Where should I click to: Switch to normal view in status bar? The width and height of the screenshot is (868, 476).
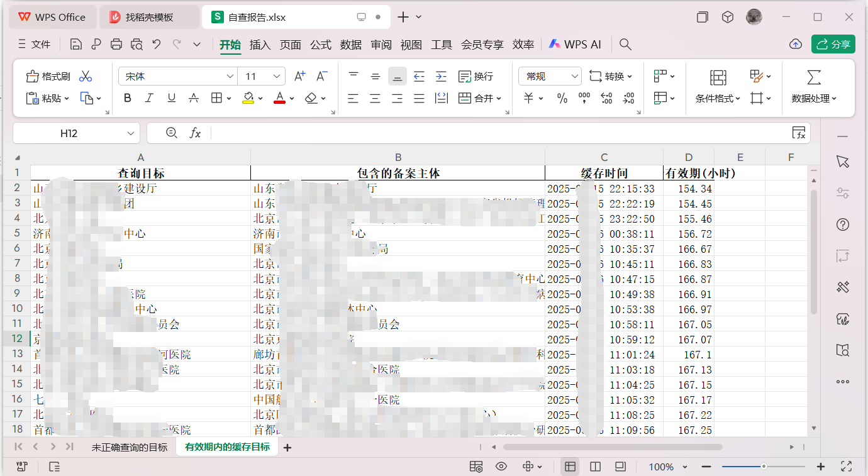point(570,467)
